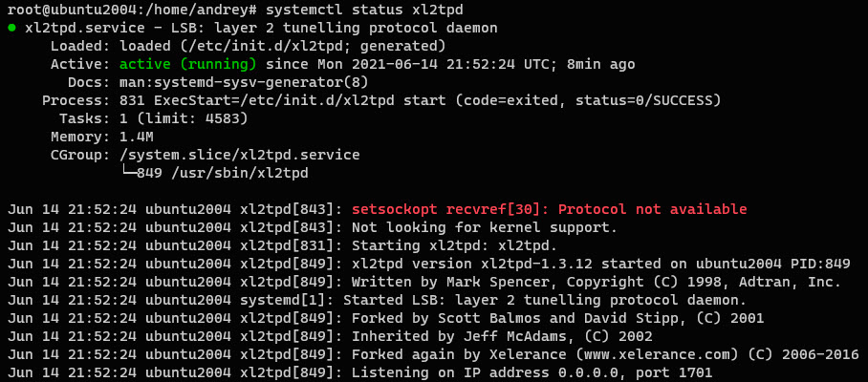
Task: Click the "Written by Mark Spencer" log line
Action: pyautogui.click(x=574, y=282)
